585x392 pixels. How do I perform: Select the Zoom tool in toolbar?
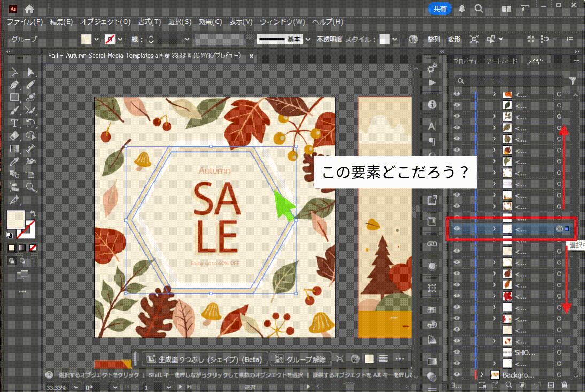click(x=30, y=187)
